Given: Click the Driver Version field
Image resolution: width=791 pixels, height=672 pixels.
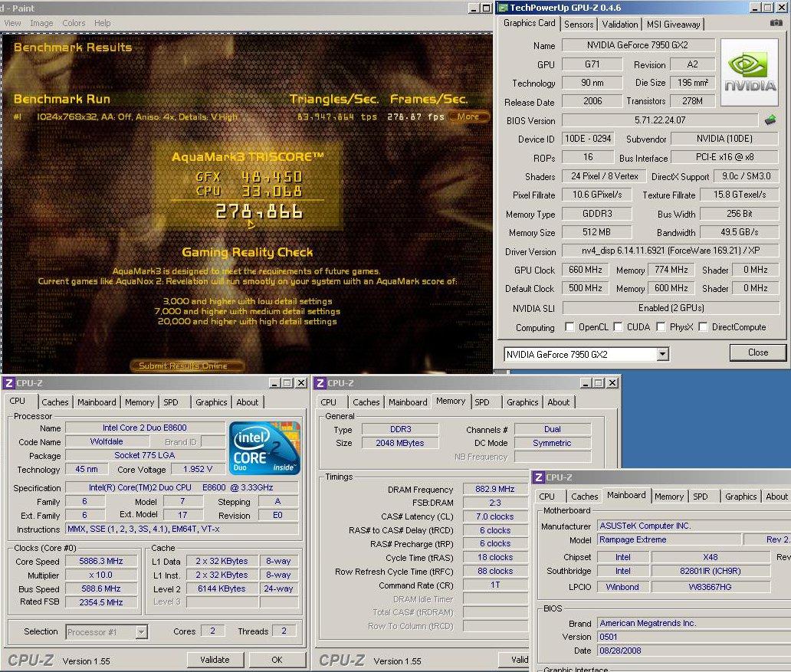Looking at the screenshot, I should click(x=671, y=251).
